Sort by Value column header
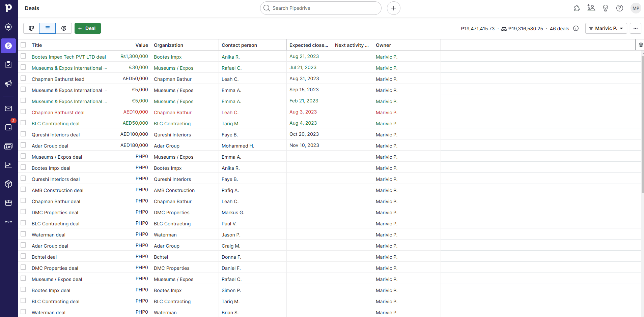The width and height of the screenshot is (644, 317). tap(142, 45)
